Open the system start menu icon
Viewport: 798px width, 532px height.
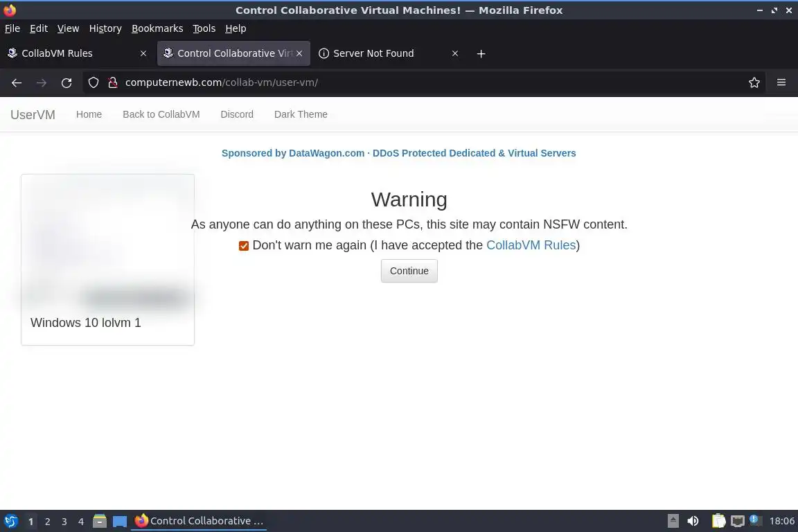(10, 521)
